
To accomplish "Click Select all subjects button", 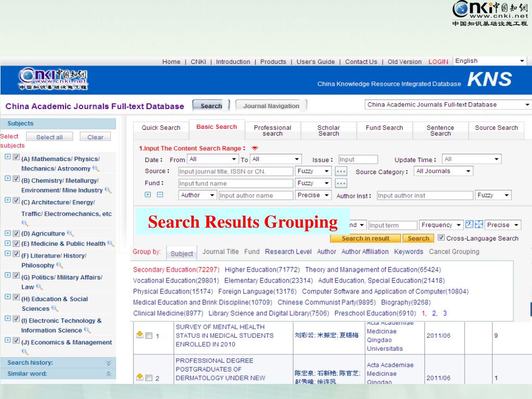I will 49,137.
